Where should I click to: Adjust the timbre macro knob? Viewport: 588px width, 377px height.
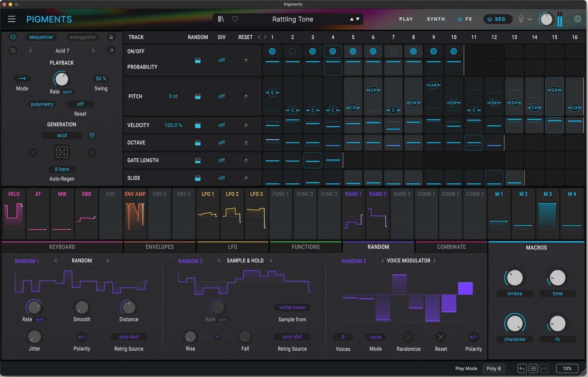point(514,278)
